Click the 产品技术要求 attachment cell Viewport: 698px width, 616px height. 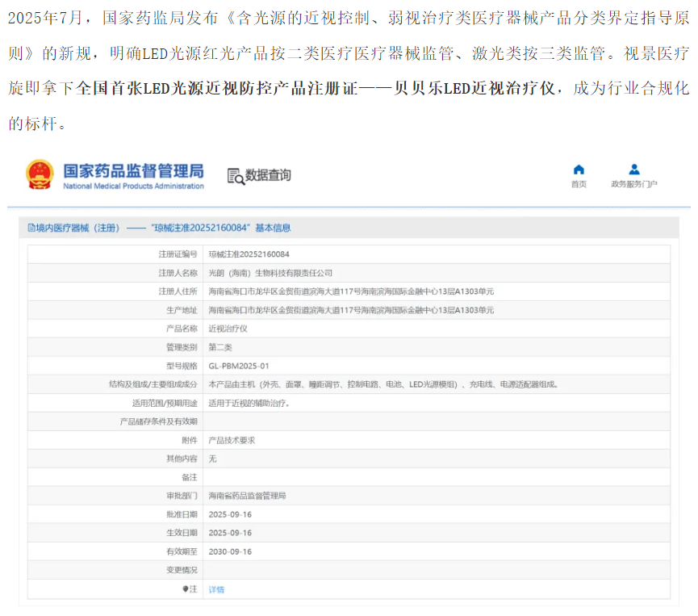[234, 440]
